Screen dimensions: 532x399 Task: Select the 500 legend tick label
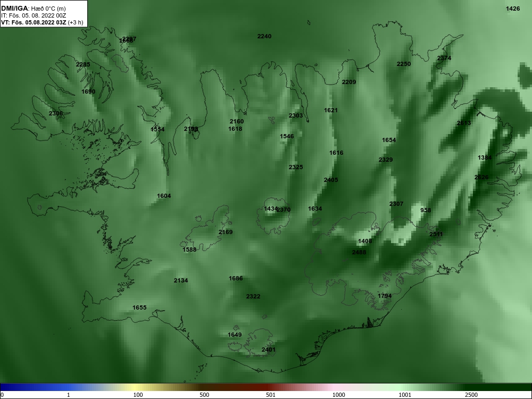click(x=204, y=395)
